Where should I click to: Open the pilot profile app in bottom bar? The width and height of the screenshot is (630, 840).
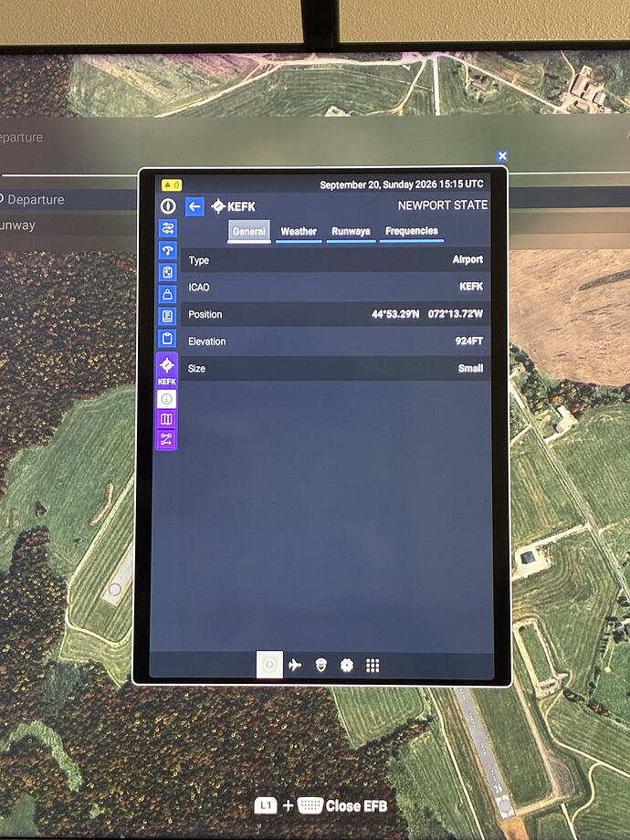point(320,666)
